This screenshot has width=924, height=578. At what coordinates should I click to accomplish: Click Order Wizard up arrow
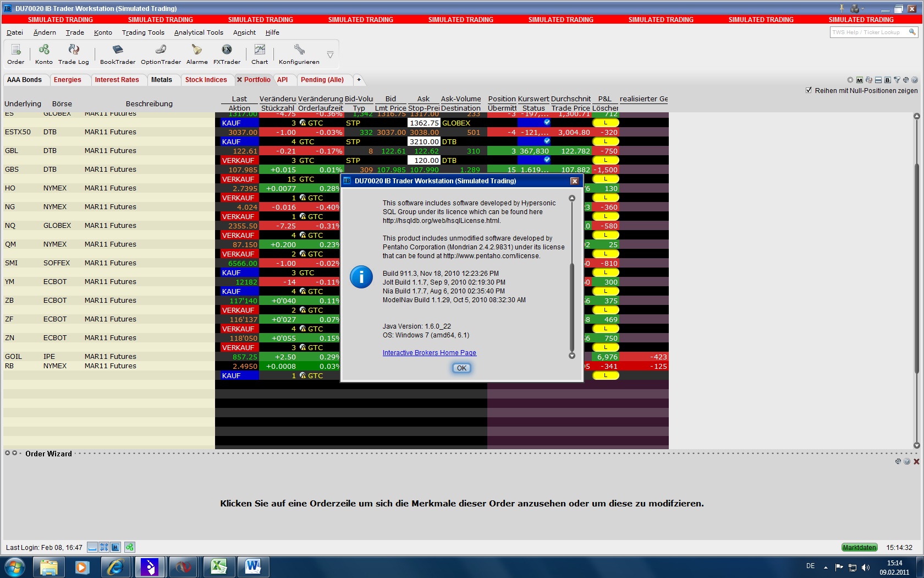click(8, 453)
